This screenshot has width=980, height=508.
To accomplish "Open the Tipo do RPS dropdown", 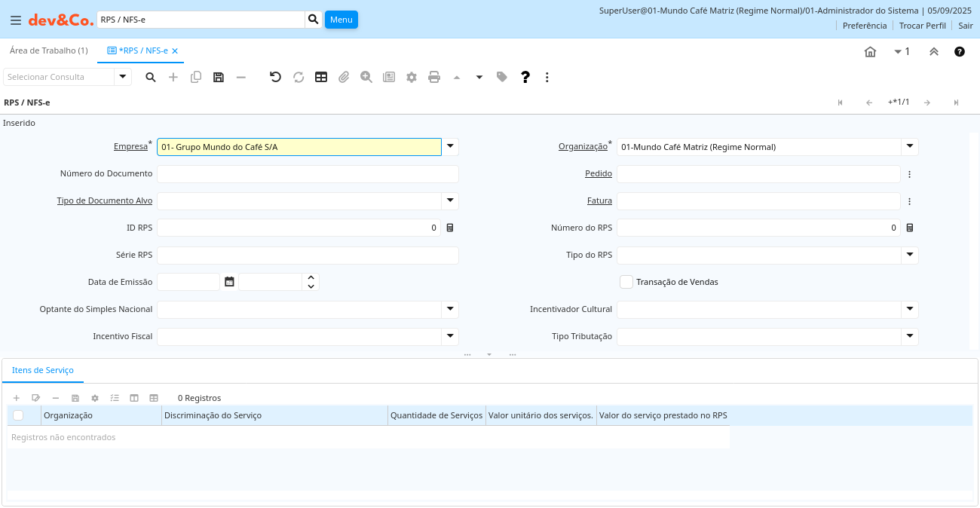I will [x=910, y=255].
